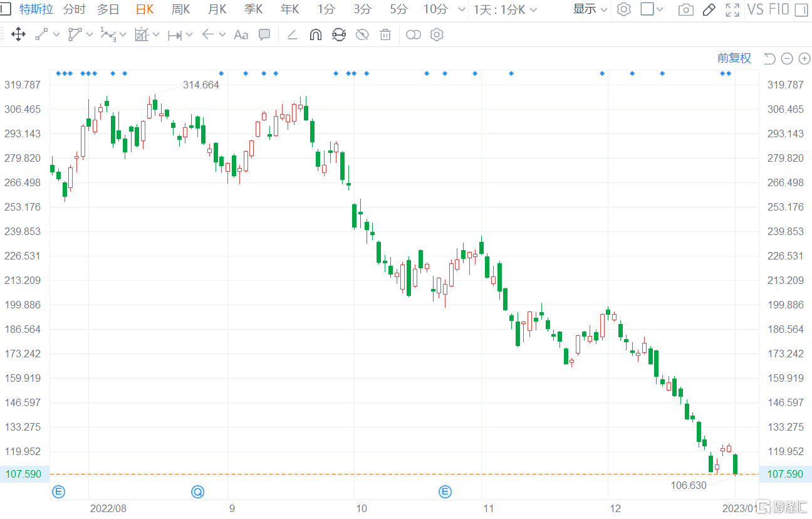Zoom out with the minus control
The image size is (812, 519).
click(x=787, y=58)
